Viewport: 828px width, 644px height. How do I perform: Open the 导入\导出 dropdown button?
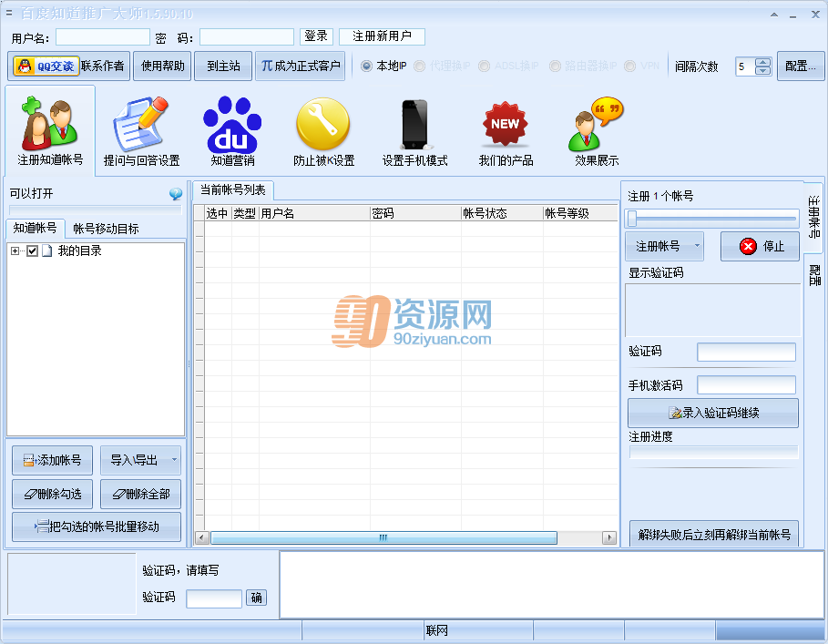[140, 460]
